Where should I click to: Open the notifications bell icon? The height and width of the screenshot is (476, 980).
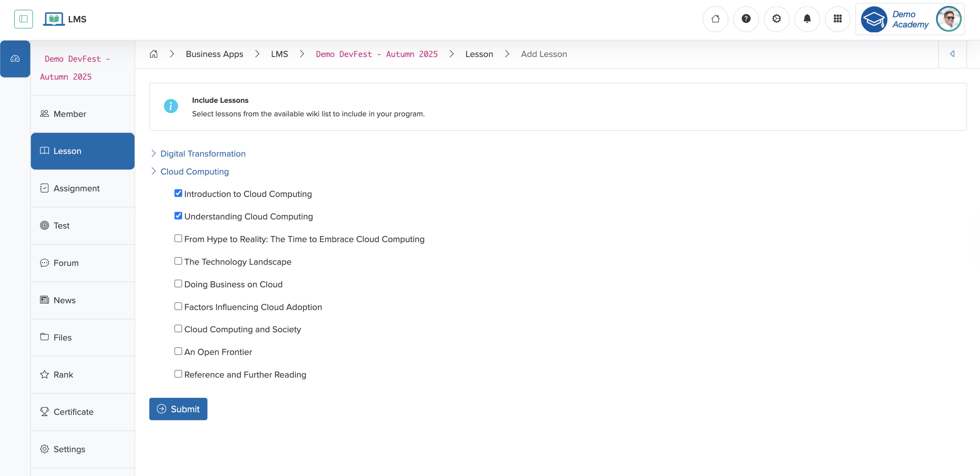[807, 19]
